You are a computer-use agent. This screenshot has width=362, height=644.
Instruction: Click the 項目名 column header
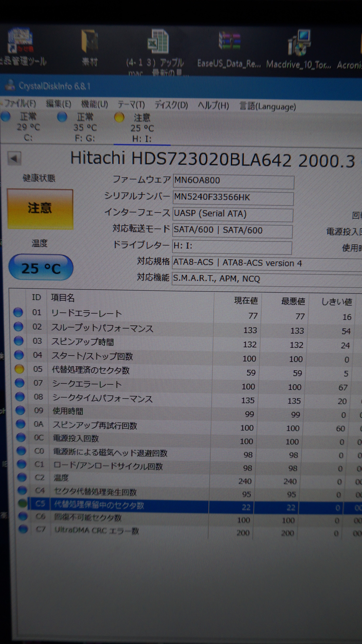63,298
